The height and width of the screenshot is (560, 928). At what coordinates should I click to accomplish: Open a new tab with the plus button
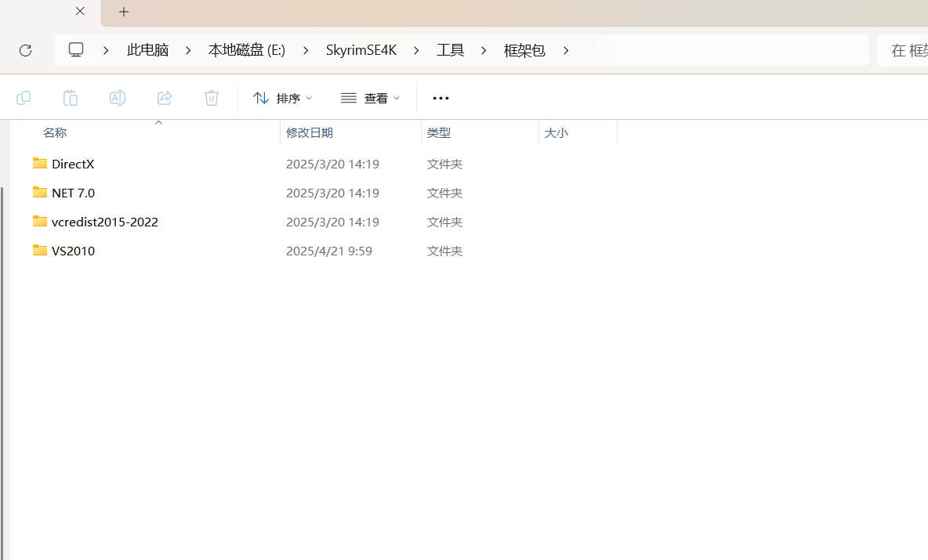123,12
